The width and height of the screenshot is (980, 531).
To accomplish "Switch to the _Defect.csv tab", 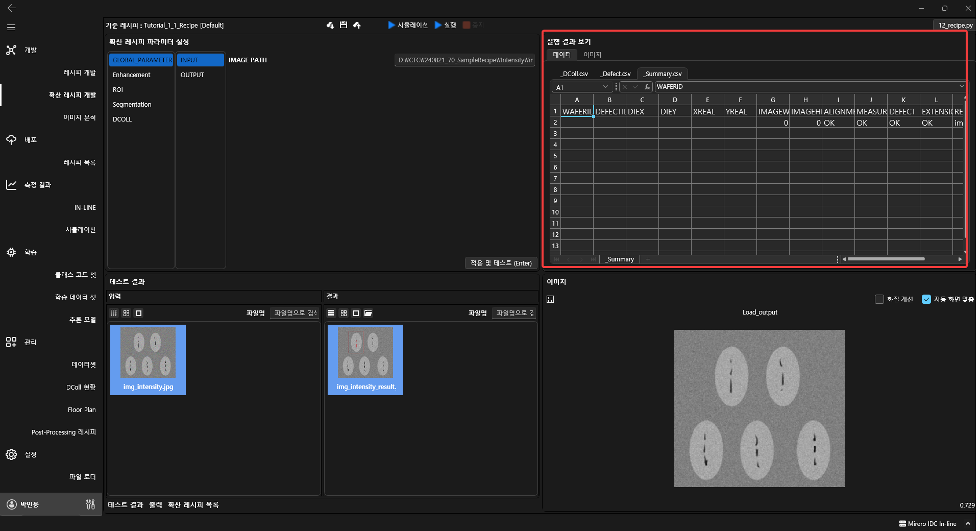I will tap(615, 74).
